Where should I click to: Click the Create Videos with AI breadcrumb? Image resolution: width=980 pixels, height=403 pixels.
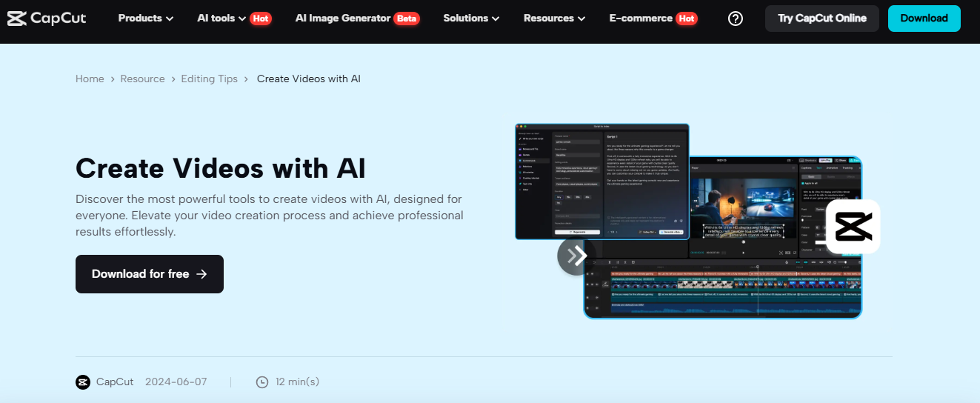click(309, 79)
